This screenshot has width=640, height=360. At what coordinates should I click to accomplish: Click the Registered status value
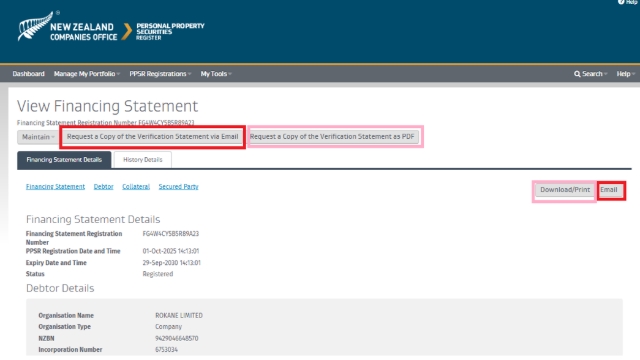(x=158, y=274)
